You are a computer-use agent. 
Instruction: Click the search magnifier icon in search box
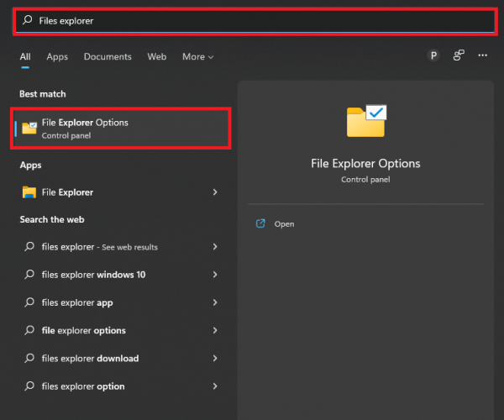[29, 20]
